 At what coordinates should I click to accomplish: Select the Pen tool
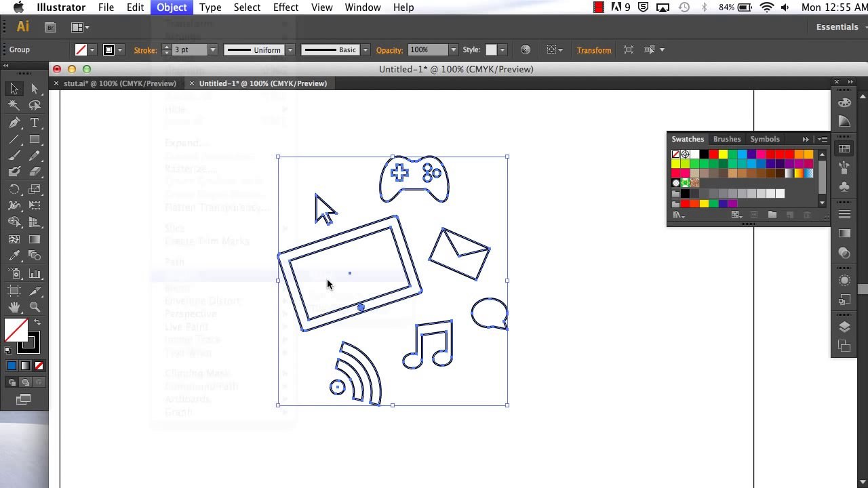coord(14,123)
